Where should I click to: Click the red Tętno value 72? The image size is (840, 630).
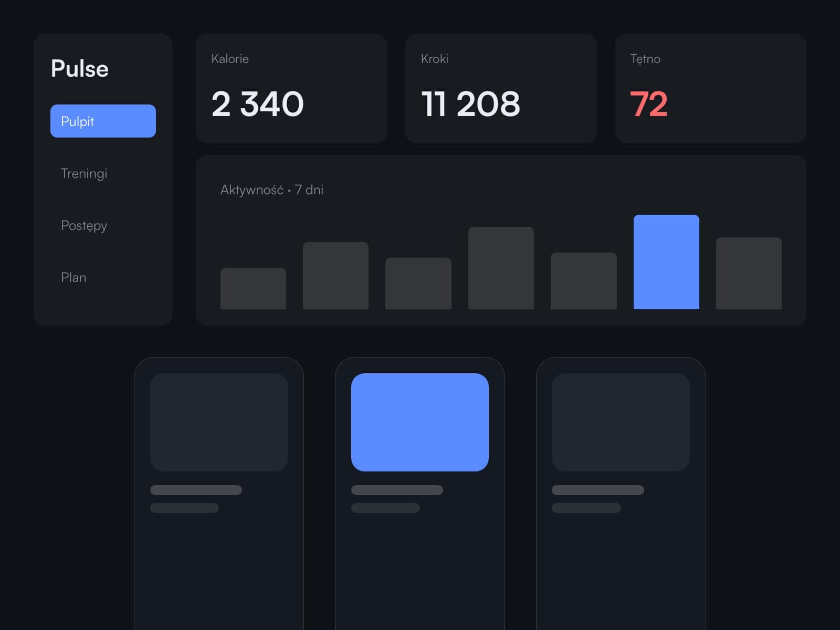coord(649,103)
